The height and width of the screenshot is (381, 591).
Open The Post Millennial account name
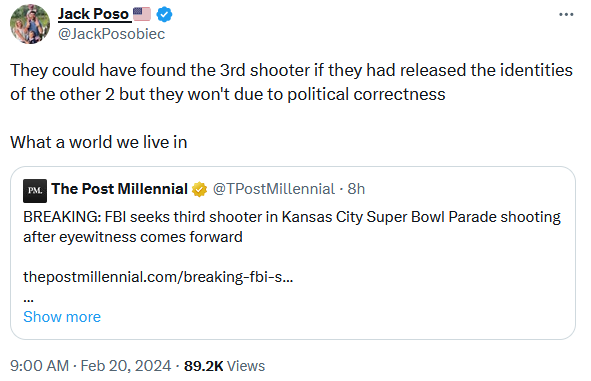[119, 189]
